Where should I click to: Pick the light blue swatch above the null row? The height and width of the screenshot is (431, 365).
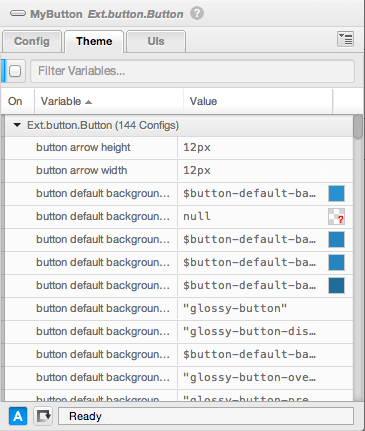336,194
